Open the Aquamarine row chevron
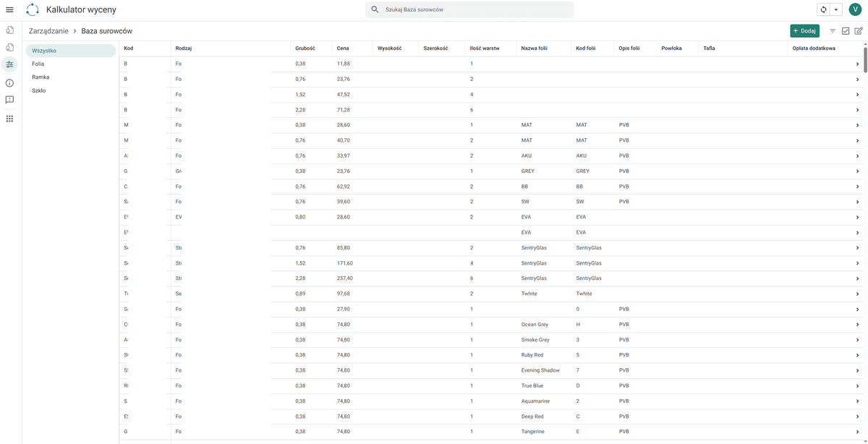868x444 pixels. coord(857,401)
